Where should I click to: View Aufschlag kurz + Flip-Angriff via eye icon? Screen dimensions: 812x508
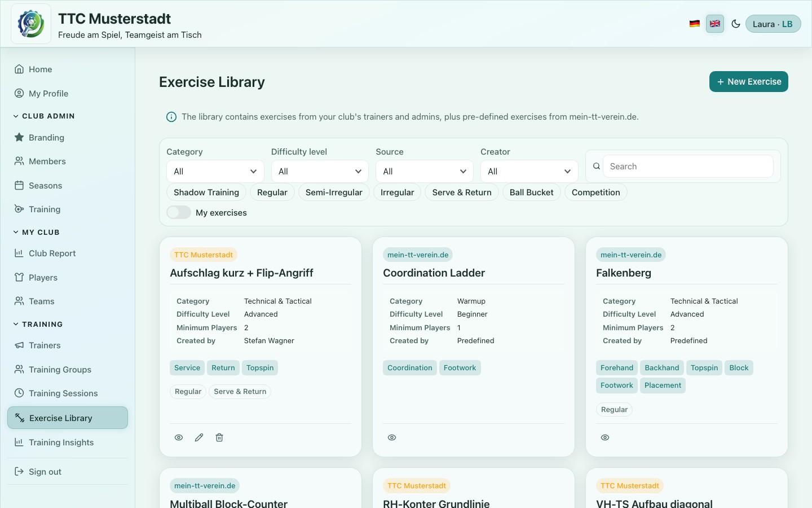179,437
